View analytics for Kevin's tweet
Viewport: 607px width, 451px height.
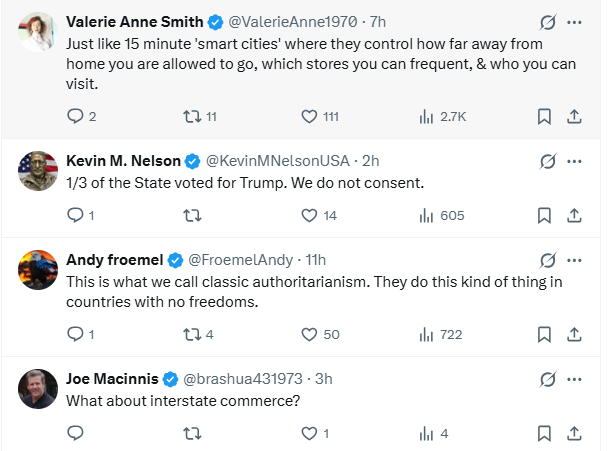[427, 215]
